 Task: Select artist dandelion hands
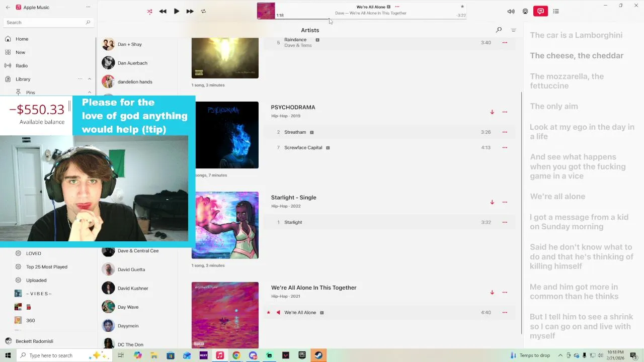135,82
